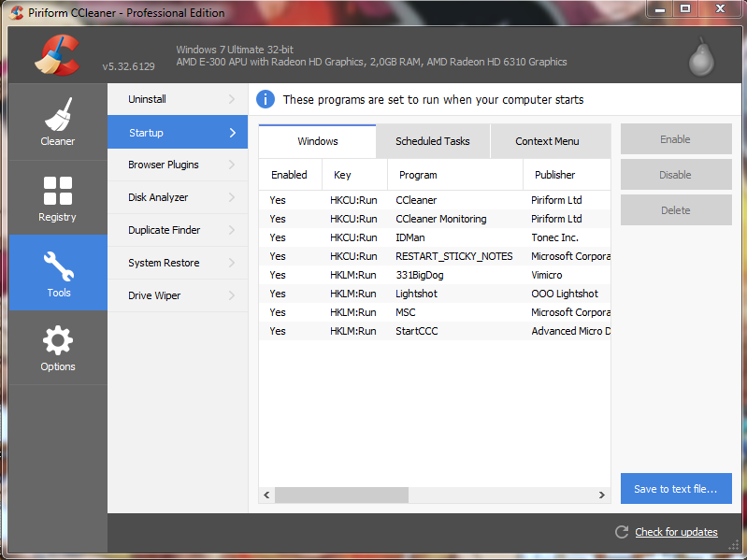The height and width of the screenshot is (560, 747).
Task: Click Vimicro publisher cell
Action: click(x=547, y=275)
